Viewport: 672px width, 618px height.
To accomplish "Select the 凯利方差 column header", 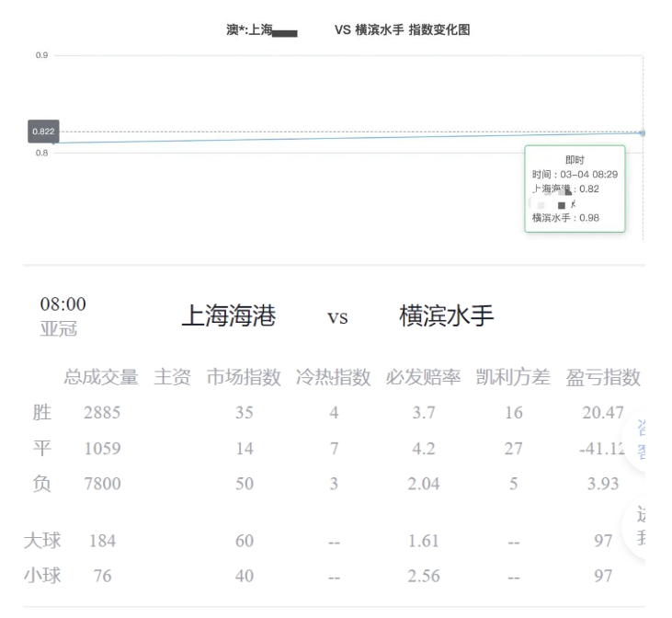I will click(x=513, y=377).
